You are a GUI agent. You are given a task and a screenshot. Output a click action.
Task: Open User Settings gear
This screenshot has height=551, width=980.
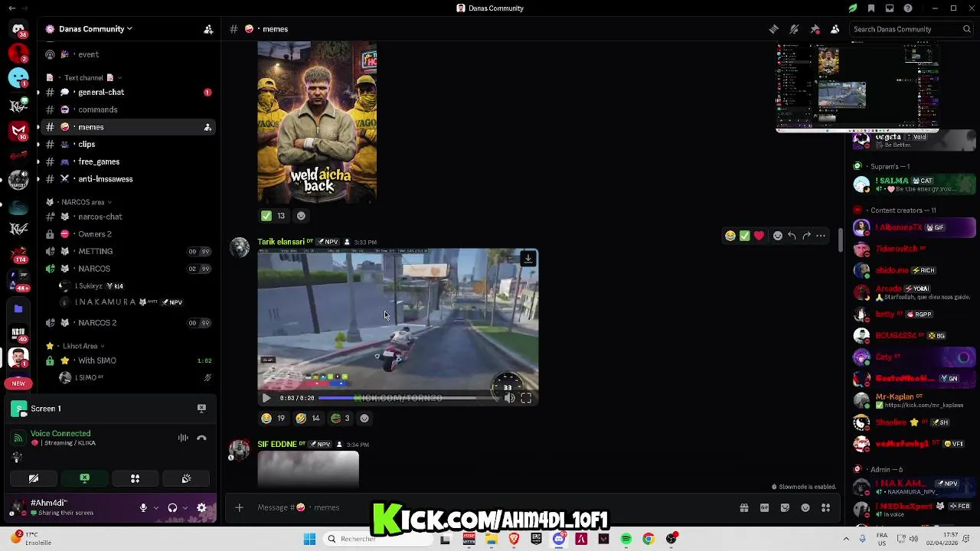[x=201, y=507]
